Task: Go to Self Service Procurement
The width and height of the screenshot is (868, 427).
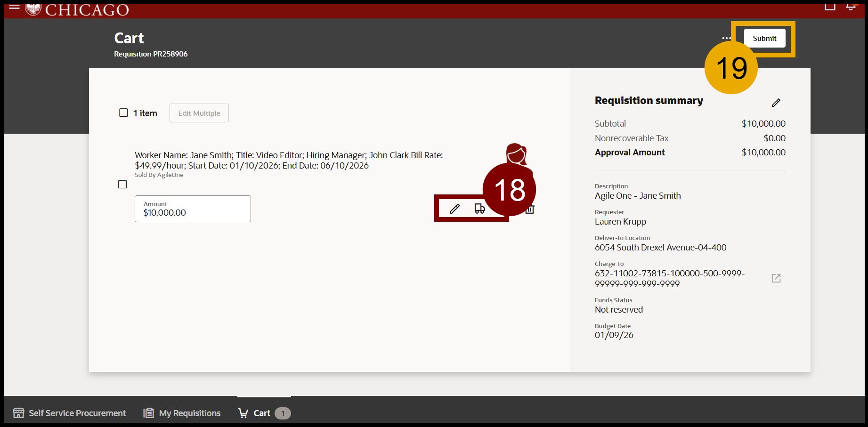Action: point(69,413)
